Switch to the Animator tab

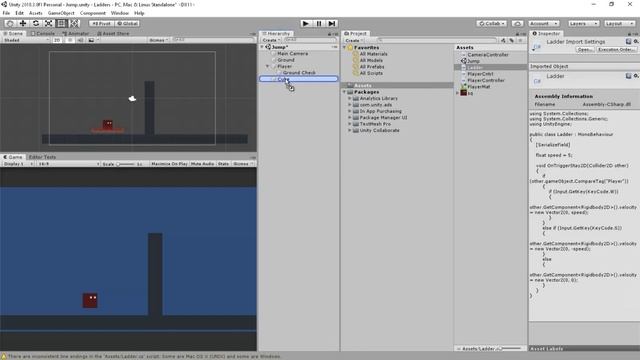tap(76, 33)
